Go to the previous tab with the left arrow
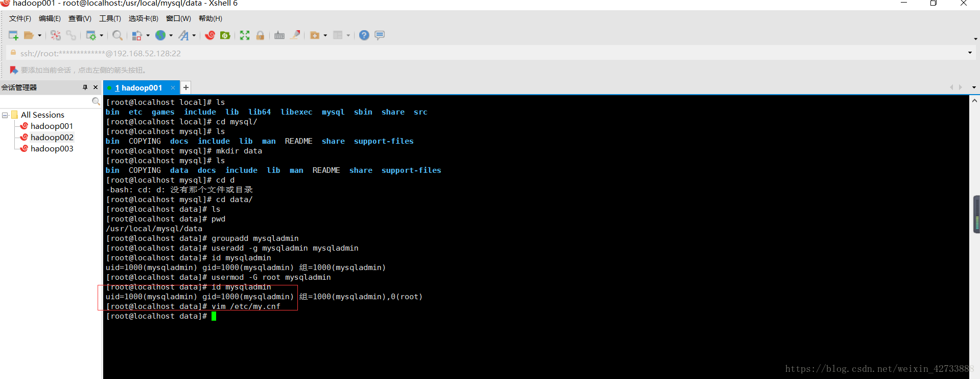The image size is (980, 379). click(x=951, y=87)
